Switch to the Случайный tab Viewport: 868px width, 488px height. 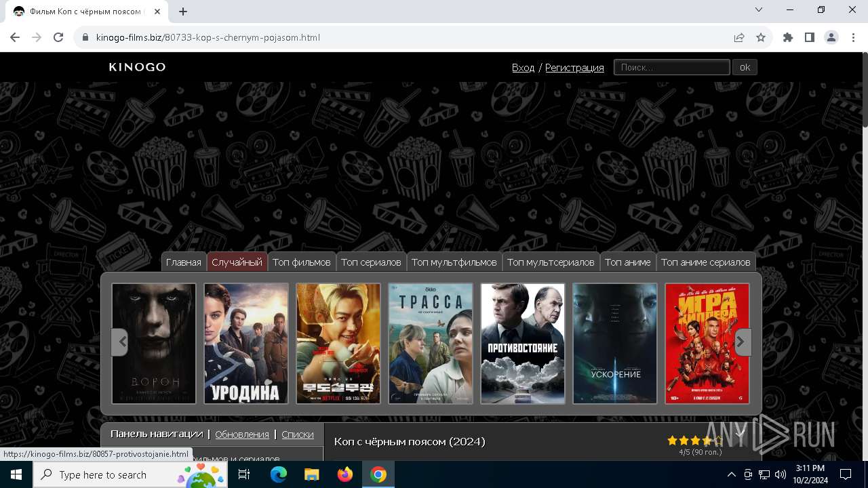click(237, 262)
